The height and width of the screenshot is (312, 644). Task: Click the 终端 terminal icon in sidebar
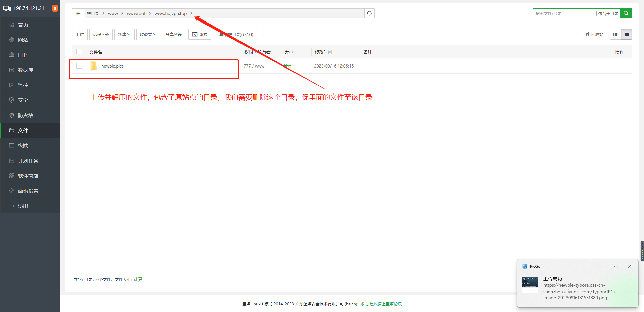[12, 145]
